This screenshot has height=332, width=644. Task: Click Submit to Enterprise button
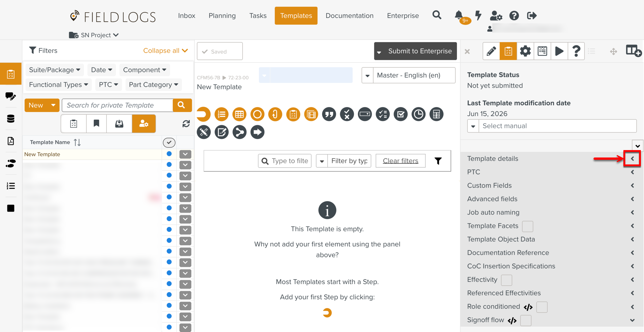pos(415,51)
